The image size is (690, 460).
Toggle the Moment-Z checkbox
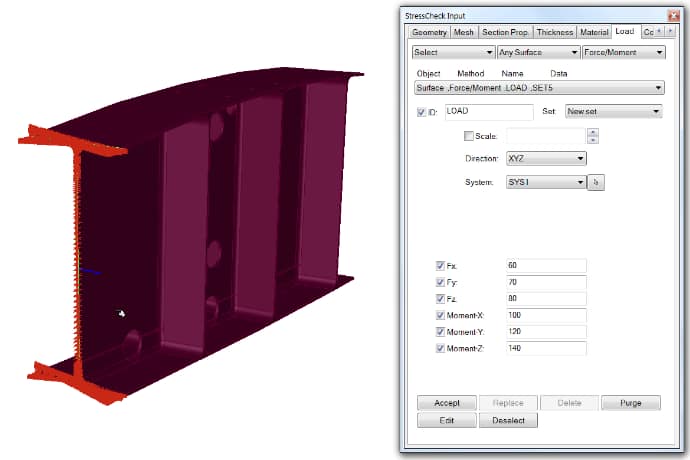pyautogui.click(x=441, y=348)
